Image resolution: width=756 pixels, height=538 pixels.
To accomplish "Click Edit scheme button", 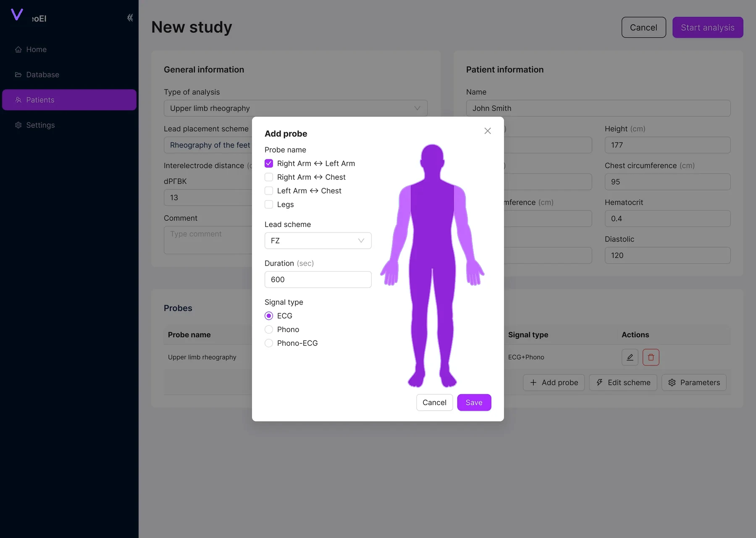I will (x=623, y=382).
